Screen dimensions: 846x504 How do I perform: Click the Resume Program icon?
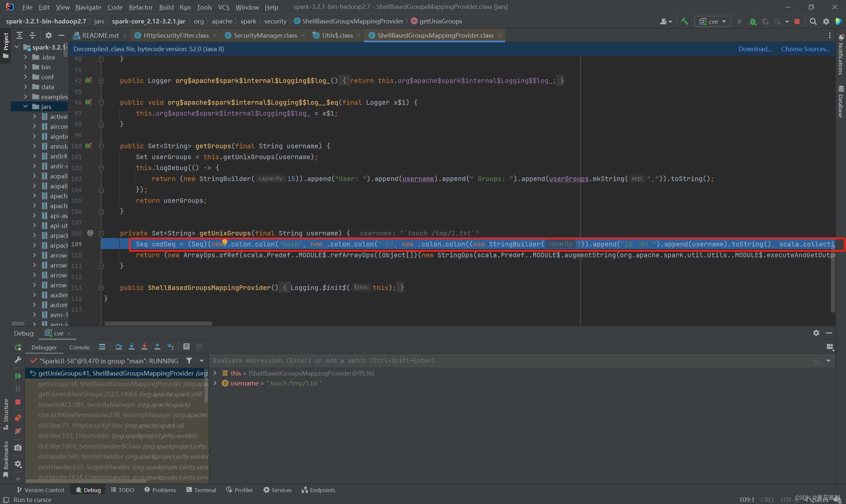(x=18, y=376)
